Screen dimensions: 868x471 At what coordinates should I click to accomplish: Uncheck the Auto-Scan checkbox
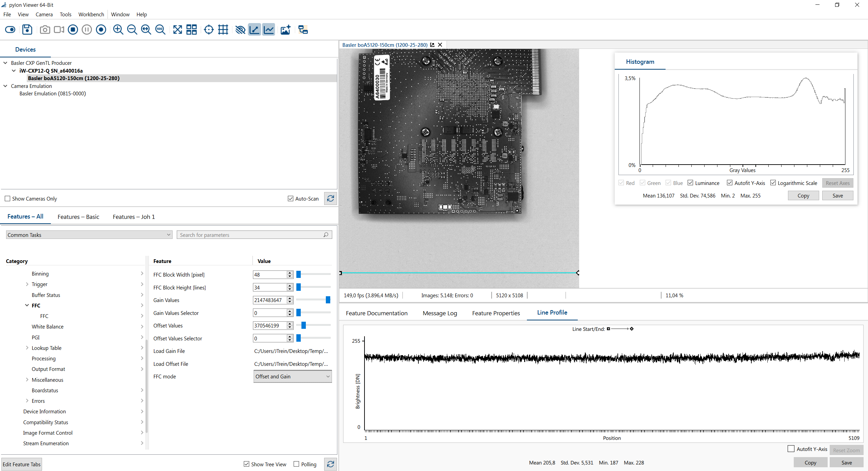291,199
